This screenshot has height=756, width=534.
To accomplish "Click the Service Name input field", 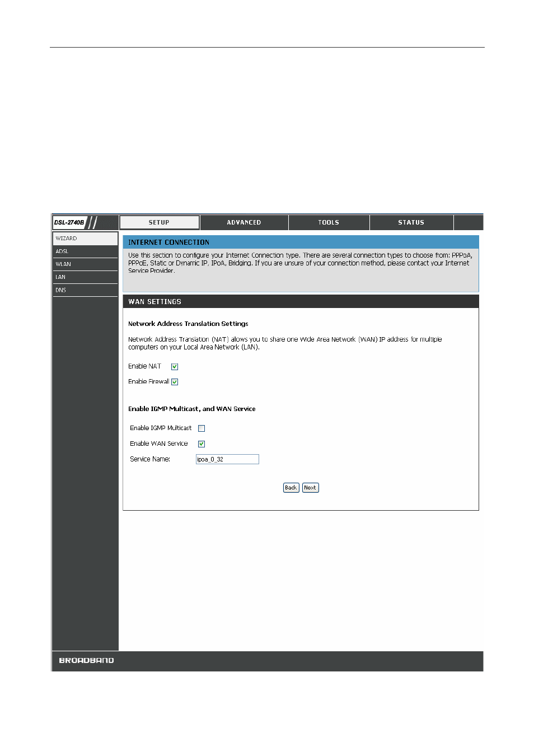I will pos(227,459).
